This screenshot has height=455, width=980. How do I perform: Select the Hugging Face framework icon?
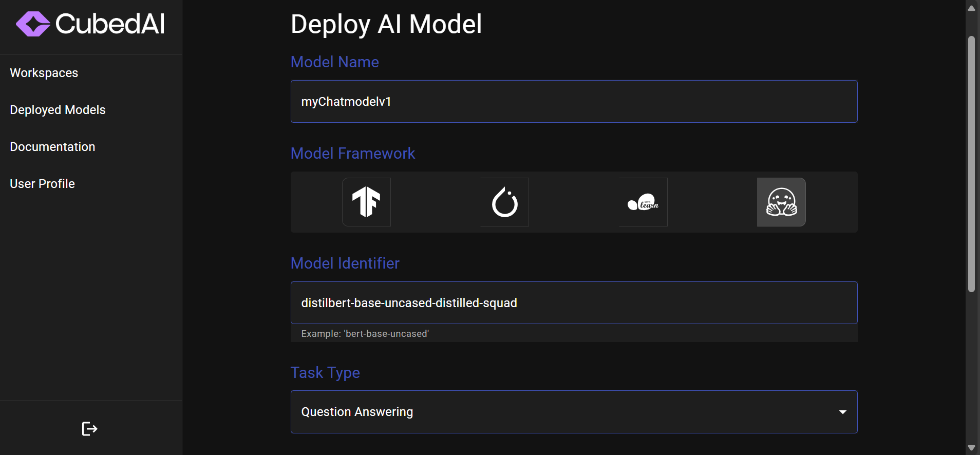click(781, 202)
